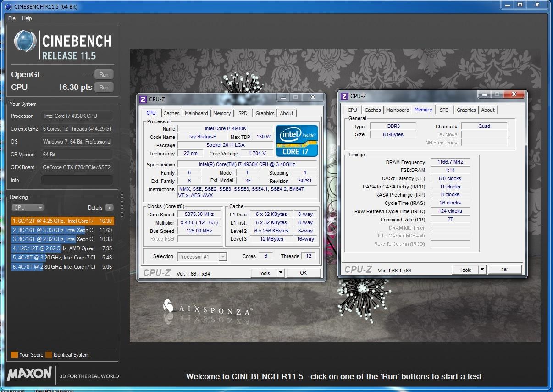Switch to About tab in right CPU-Z
The height and width of the screenshot is (392, 553).
coord(488,110)
